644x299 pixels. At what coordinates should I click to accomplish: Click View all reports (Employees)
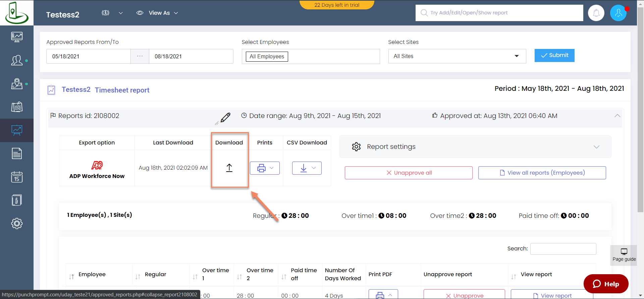click(x=542, y=173)
